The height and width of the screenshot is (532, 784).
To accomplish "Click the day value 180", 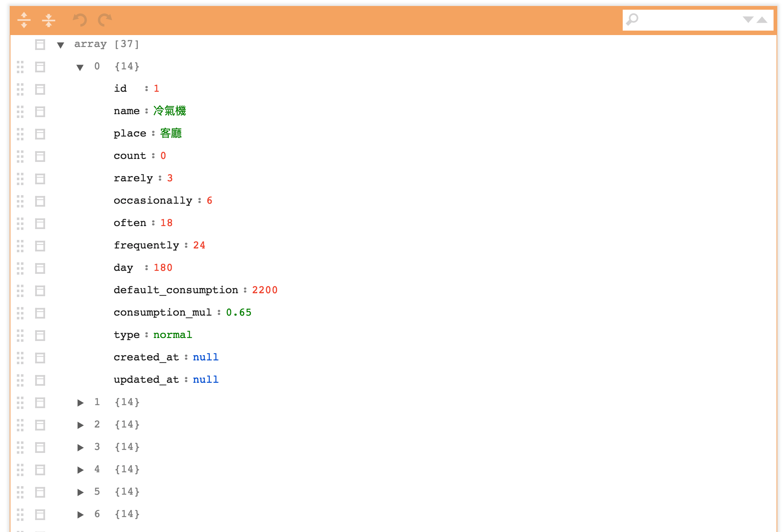I will pos(163,268).
